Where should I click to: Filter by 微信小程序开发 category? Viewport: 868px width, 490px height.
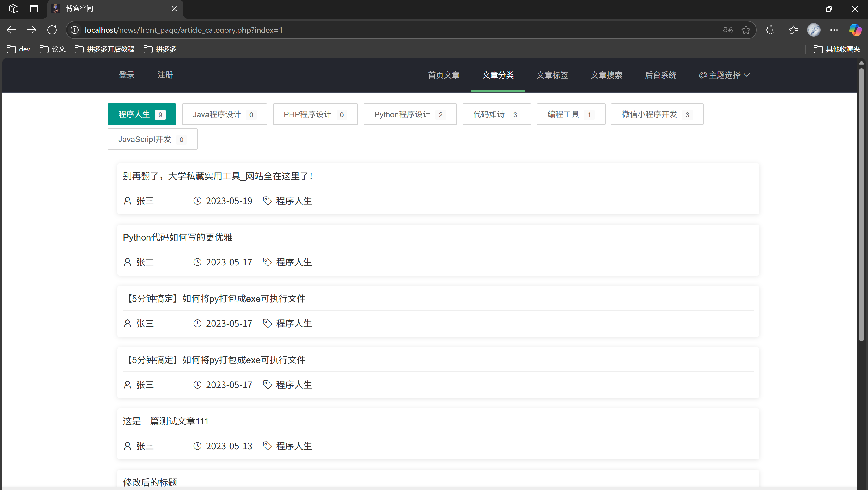coord(657,114)
